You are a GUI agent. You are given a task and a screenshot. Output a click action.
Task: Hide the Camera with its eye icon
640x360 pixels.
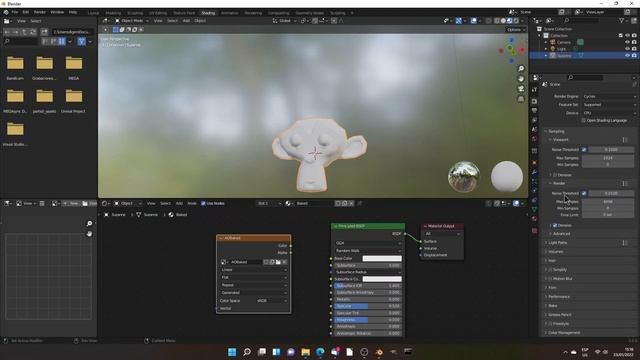click(627, 42)
